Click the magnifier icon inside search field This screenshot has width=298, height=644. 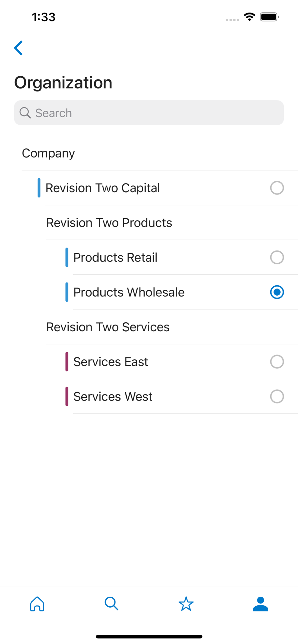coord(25,113)
